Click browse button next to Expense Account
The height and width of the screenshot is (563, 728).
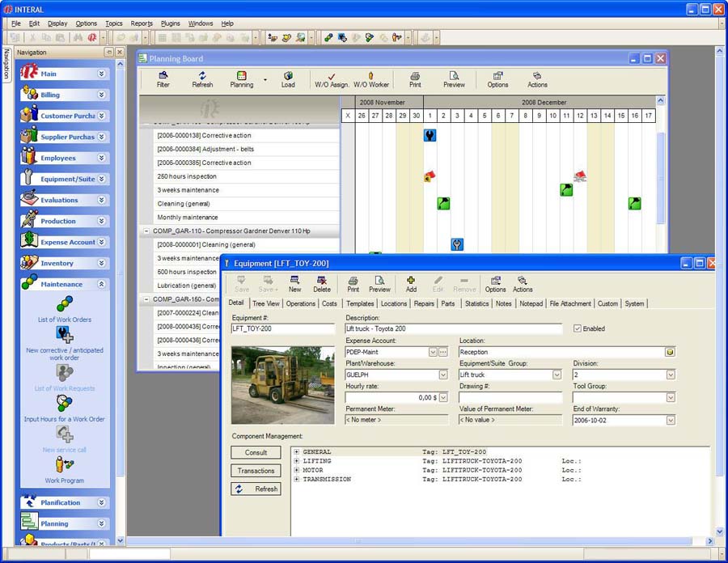[x=443, y=353]
